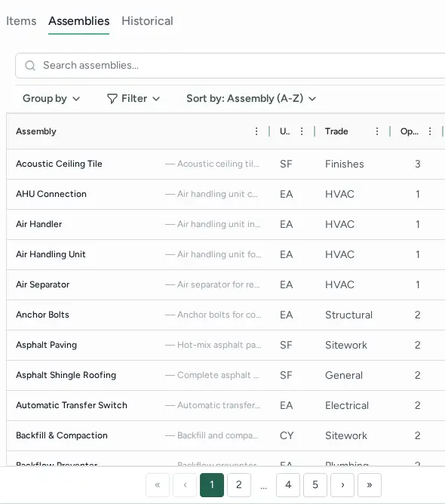Select the Assemblies tab

[x=78, y=21]
